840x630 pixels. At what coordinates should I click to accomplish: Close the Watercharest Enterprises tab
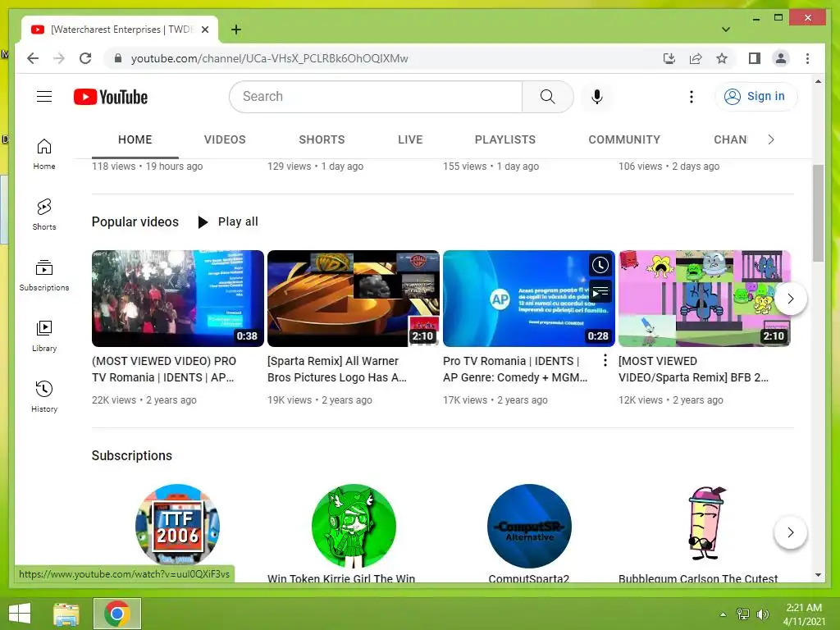tap(204, 30)
